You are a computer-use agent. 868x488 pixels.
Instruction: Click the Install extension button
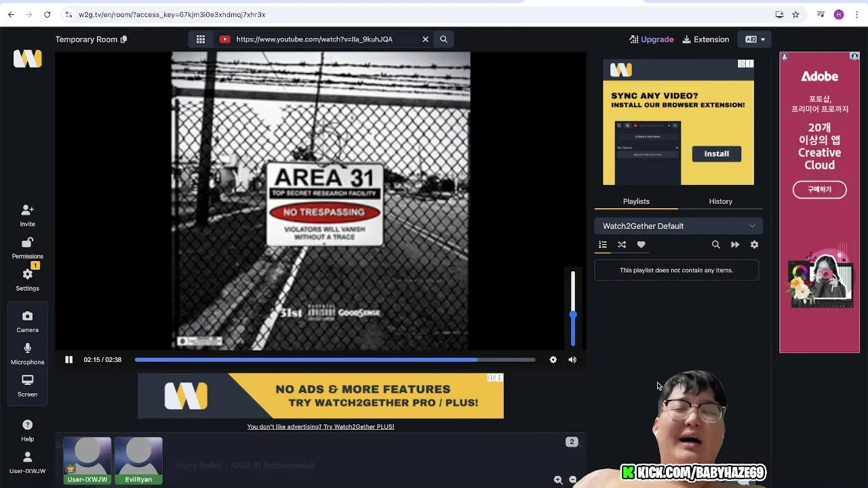pyautogui.click(x=716, y=154)
